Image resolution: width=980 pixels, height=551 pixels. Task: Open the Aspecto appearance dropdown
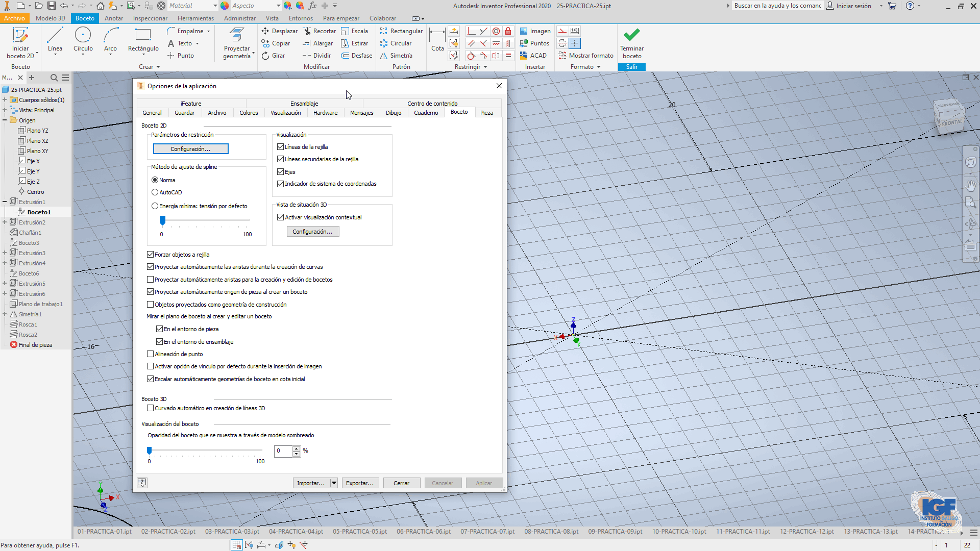pos(278,6)
